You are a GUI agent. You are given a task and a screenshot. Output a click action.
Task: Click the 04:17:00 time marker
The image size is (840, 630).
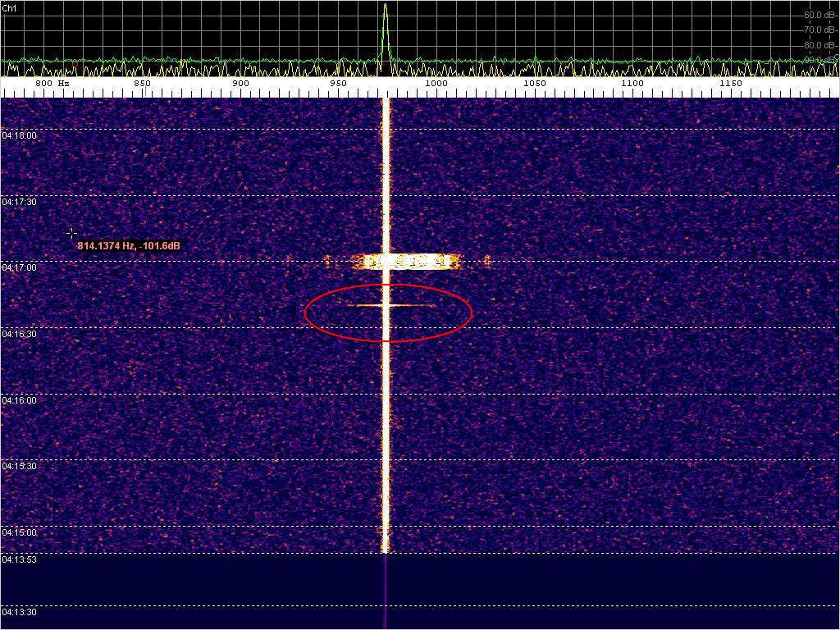(20, 268)
